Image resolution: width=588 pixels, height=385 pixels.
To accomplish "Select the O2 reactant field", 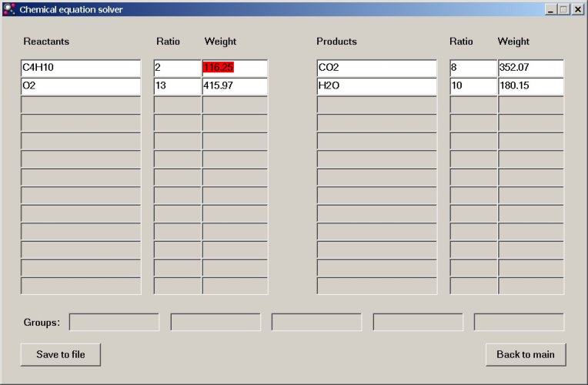I will pos(81,86).
